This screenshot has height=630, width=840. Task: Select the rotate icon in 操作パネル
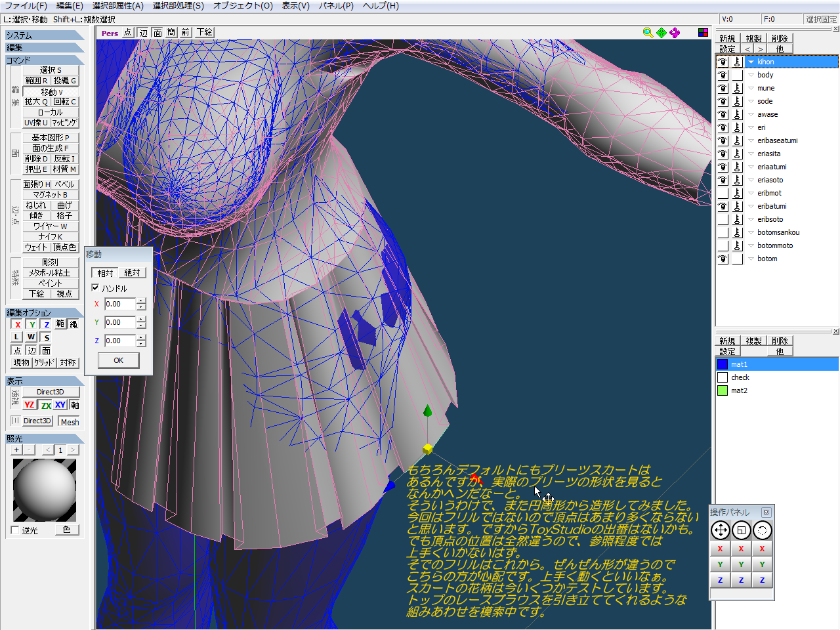pyautogui.click(x=762, y=530)
